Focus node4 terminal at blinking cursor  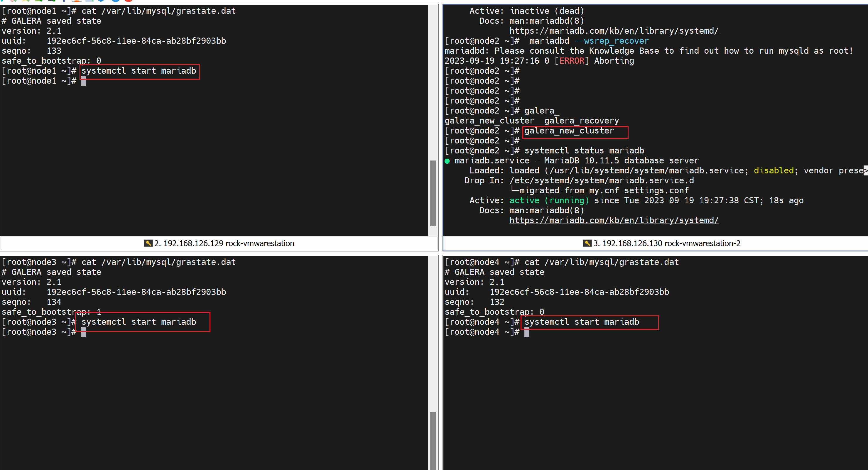pyautogui.click(x=527, y=332)
